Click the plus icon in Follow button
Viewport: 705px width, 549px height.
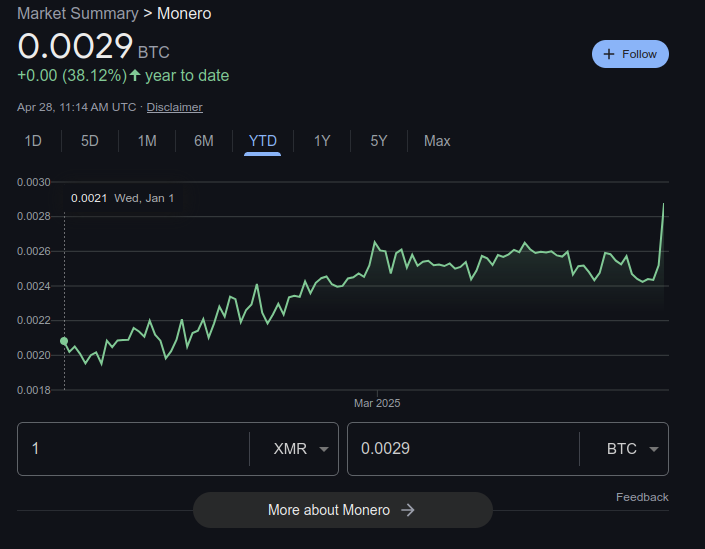(x=609, y=54)
